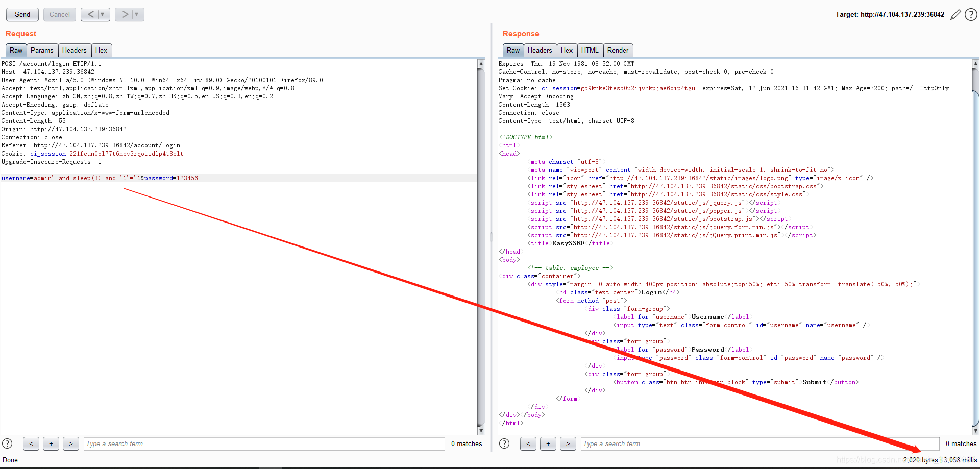This screenshot has height=469, width=980.
Task: Jump to previous match in response search
Action: [x=528, y=443]
